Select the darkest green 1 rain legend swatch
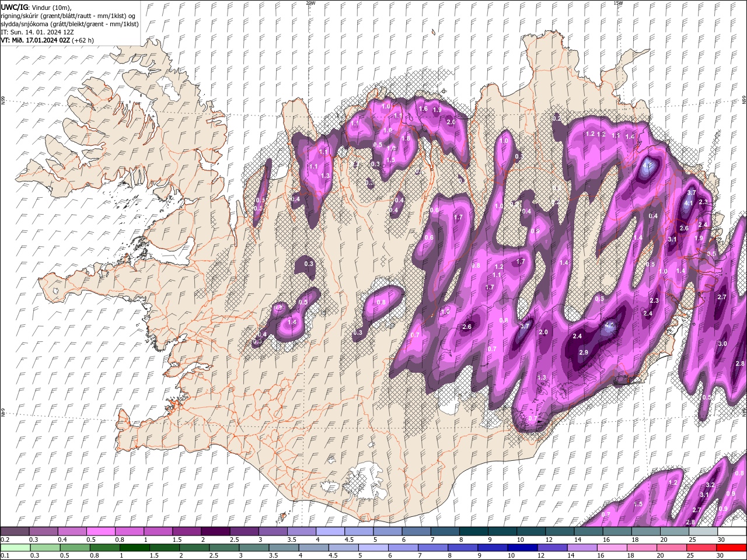This screenshot has width=747, height=560. (x=135, y=548)
